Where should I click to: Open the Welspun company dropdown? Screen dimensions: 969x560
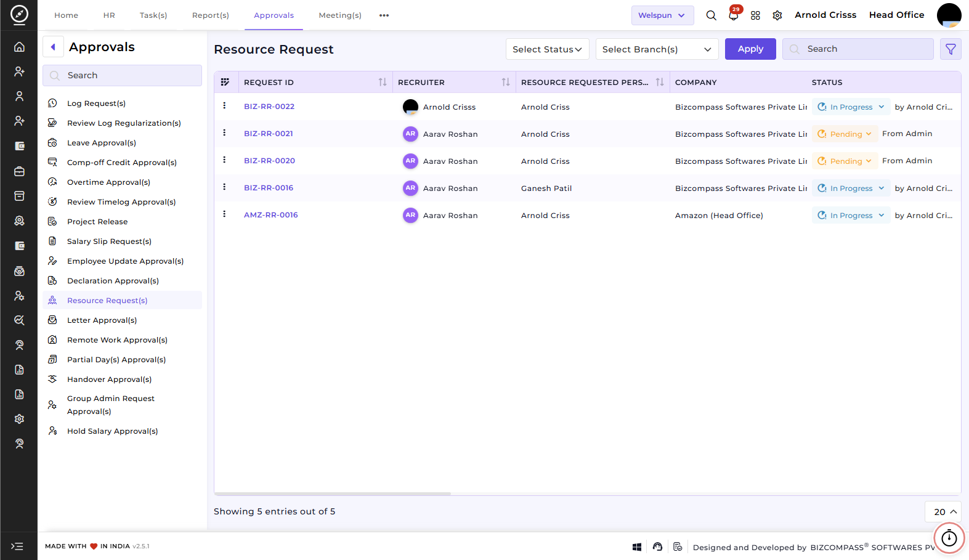[662, 15]
